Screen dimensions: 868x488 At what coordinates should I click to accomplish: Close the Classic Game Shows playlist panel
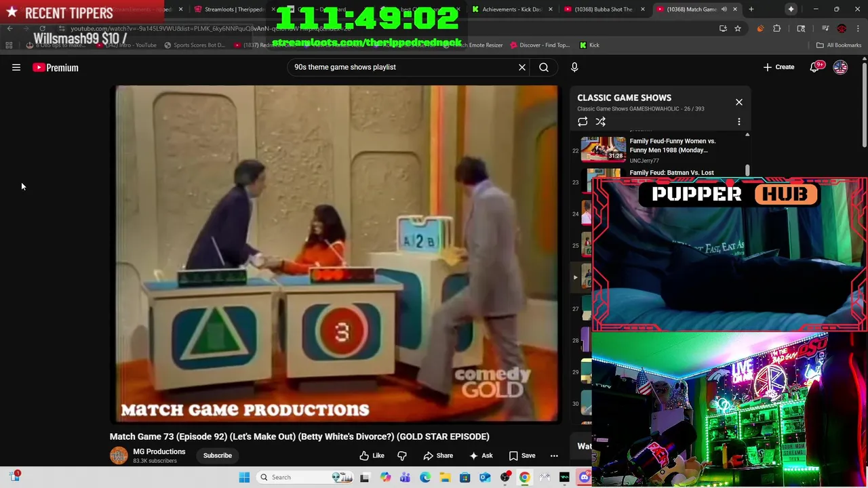[739, 102]
